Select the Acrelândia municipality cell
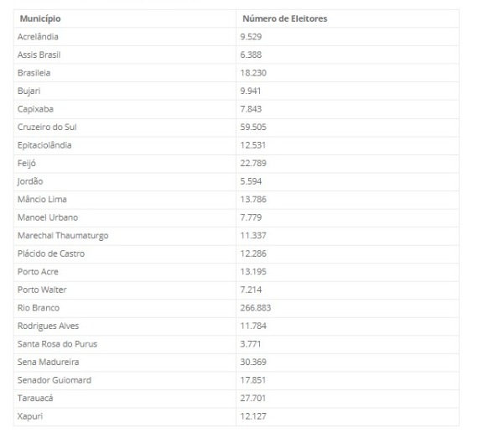The image size is (504, 444). (x=39, y=36)
